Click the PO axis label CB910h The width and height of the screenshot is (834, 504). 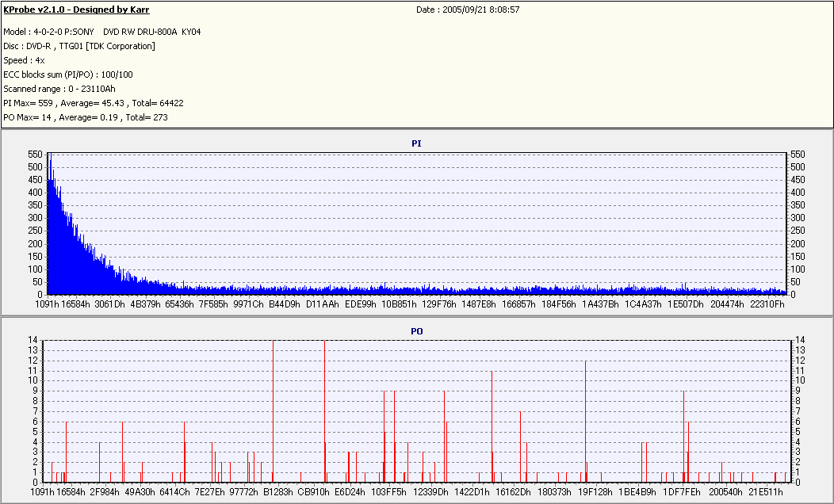tap(313, 492)
